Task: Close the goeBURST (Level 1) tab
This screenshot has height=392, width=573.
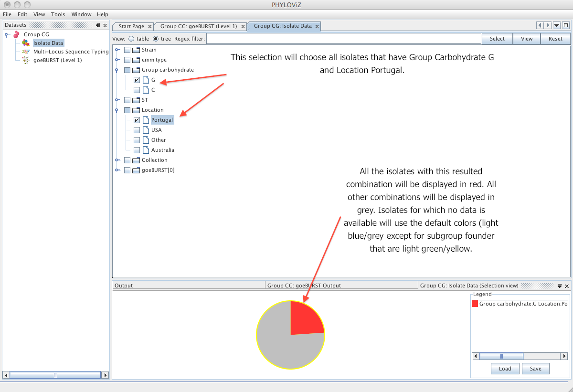Action: 243,27
